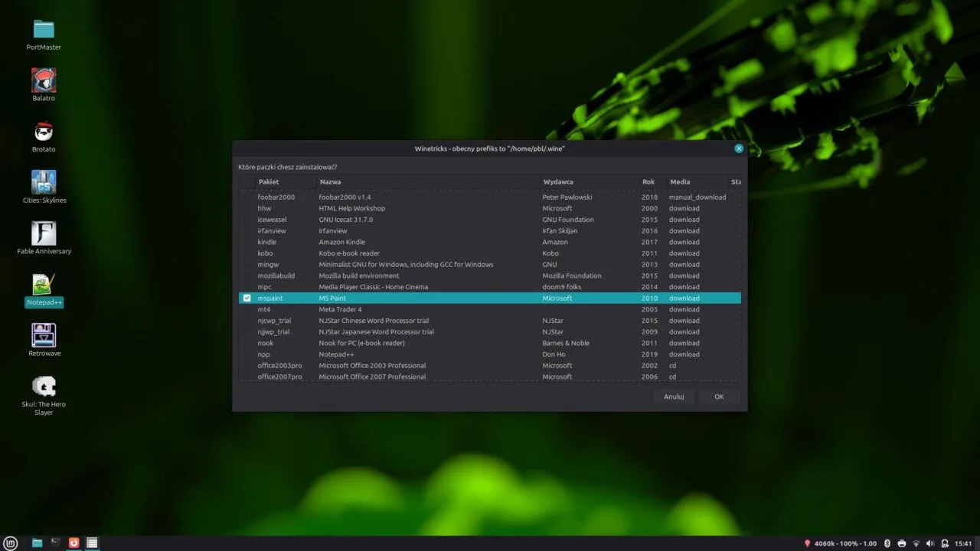Viewport: 980px width, 551px height.
Task: Pick the mozillabuild package row
Action: 490,275
